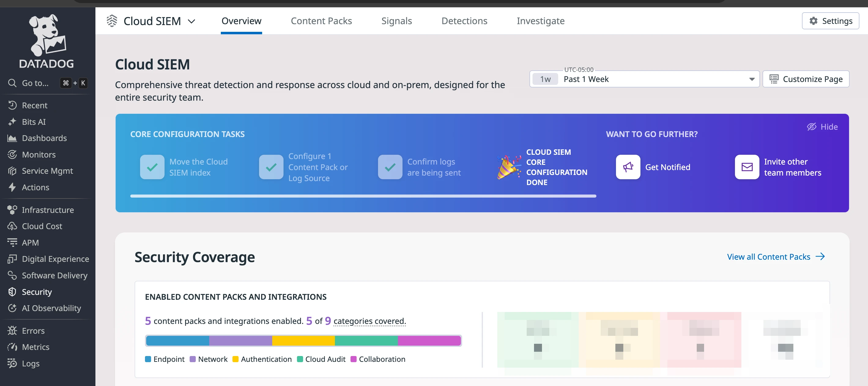Open the Customize Page panel

[x=806, y=79]
